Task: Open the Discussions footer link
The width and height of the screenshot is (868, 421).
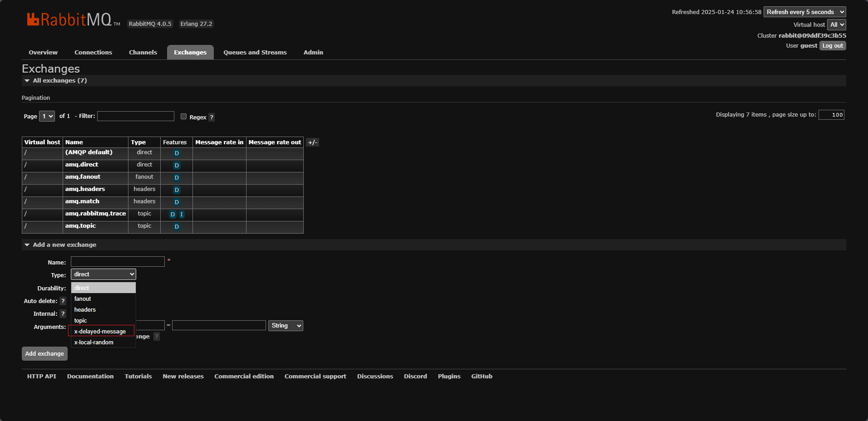Action: tap(375, 377)
